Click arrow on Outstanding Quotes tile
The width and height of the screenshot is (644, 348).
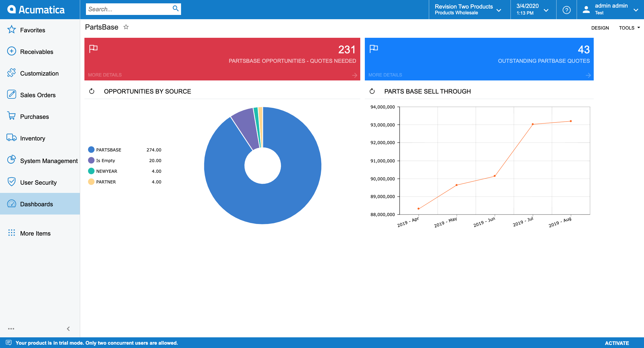coord(588,75)
